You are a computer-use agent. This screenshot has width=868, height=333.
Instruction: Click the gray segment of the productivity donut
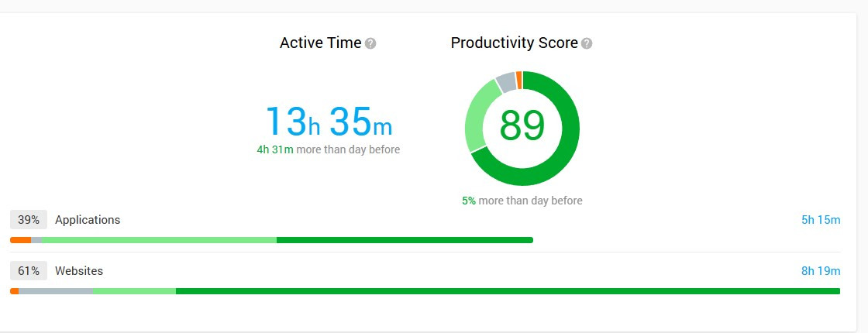pyautogui.click(x=506, y=81)
